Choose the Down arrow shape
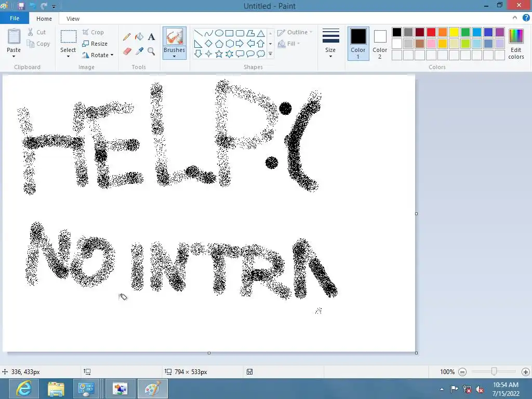 [x=198, y=54]
